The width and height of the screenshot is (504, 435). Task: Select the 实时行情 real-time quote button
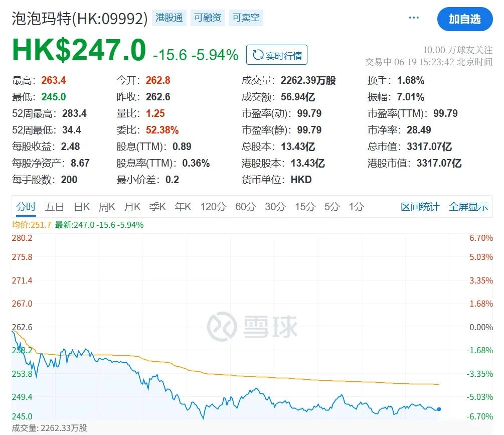[276, 55]
